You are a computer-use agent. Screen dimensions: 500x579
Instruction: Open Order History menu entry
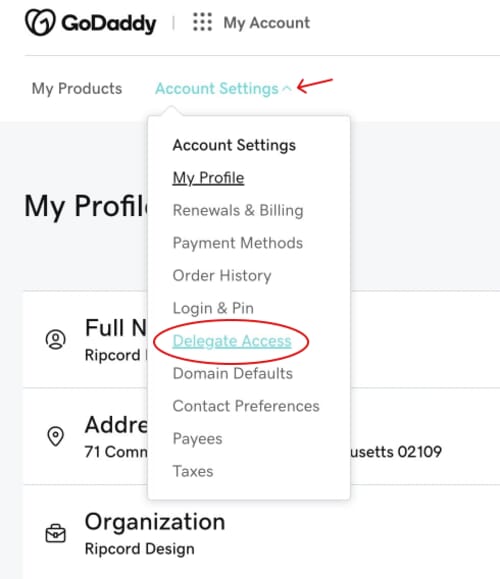pos(222,275)
